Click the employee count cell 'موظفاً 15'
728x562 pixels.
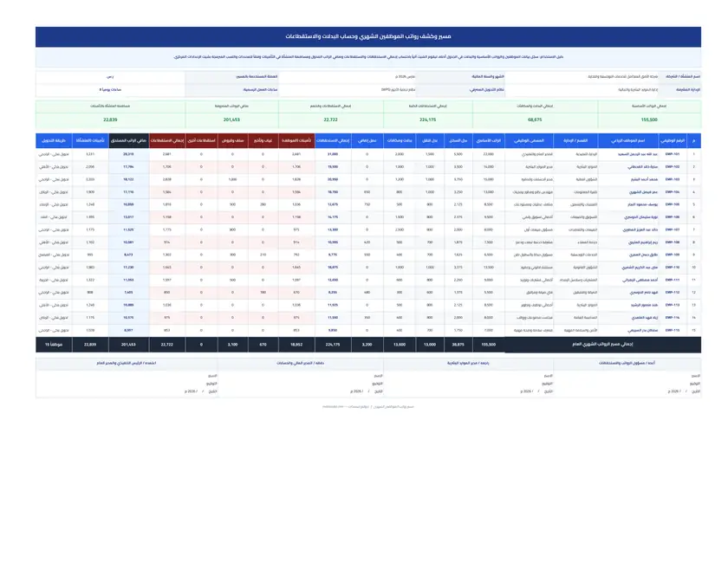point(54,345)
